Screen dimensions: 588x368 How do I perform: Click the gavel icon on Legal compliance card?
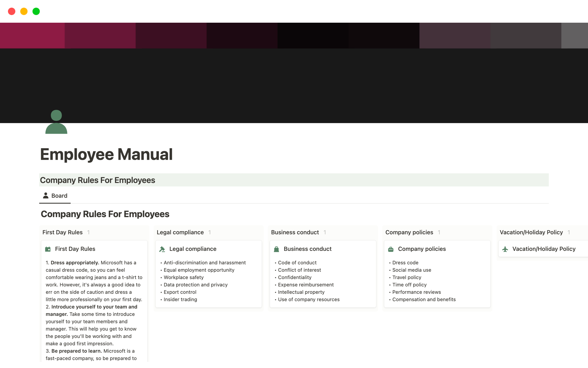[162, 249]
